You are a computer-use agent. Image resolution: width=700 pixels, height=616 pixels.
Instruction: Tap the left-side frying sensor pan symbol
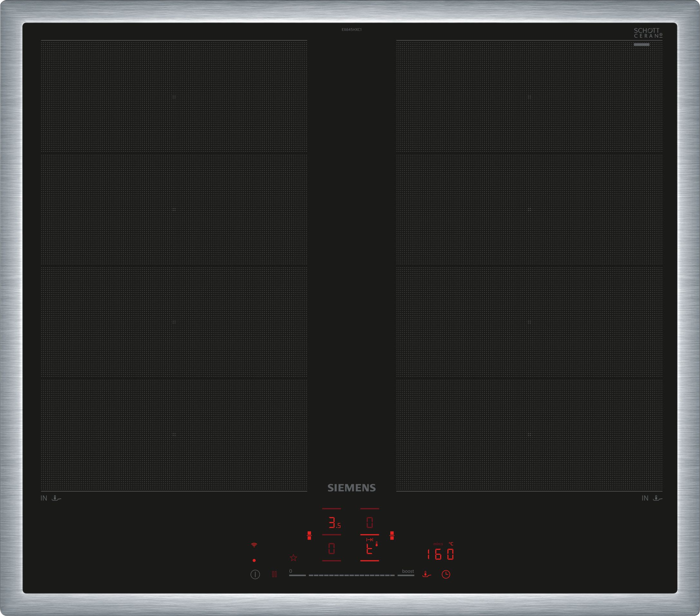pos(56,498)
